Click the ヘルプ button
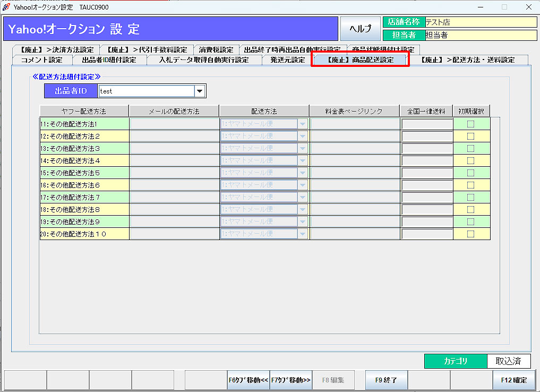Screen dimensions: 540x392 click(361, 29)
